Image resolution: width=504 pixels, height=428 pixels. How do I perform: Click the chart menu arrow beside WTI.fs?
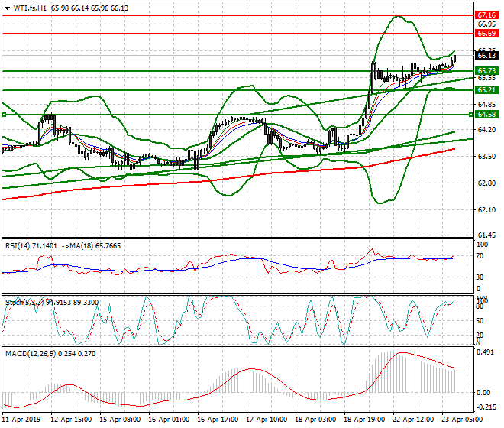point(5,8)
